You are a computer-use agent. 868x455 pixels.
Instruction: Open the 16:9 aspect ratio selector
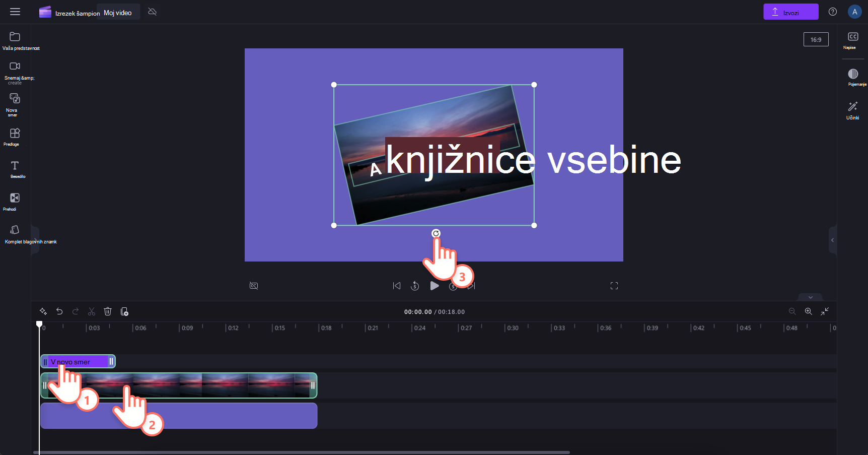[816, 39]
